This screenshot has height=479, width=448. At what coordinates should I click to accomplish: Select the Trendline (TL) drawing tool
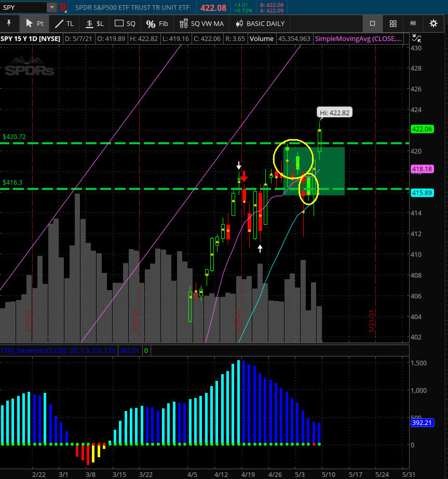65,23
